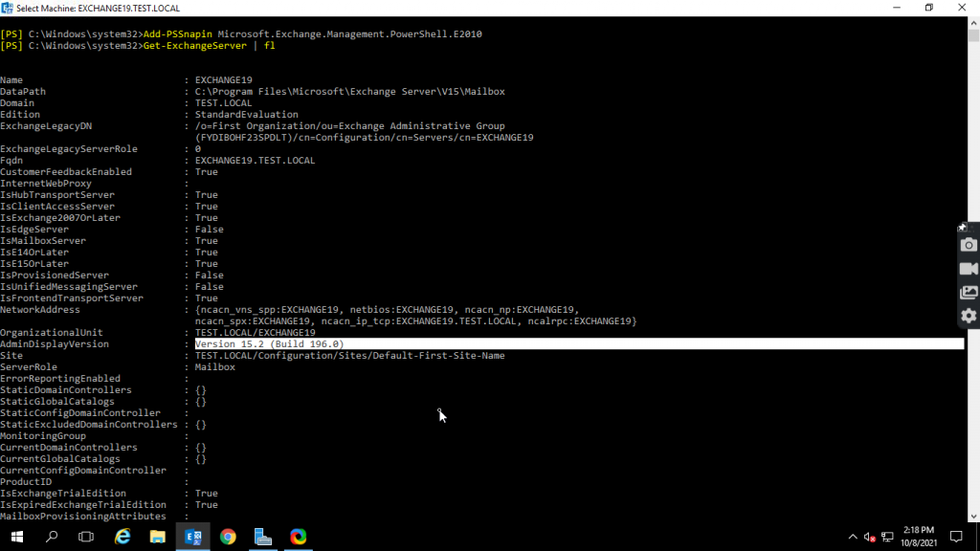980x551 pixels.
Task: Restore down the console window
Action: point(929,8)
